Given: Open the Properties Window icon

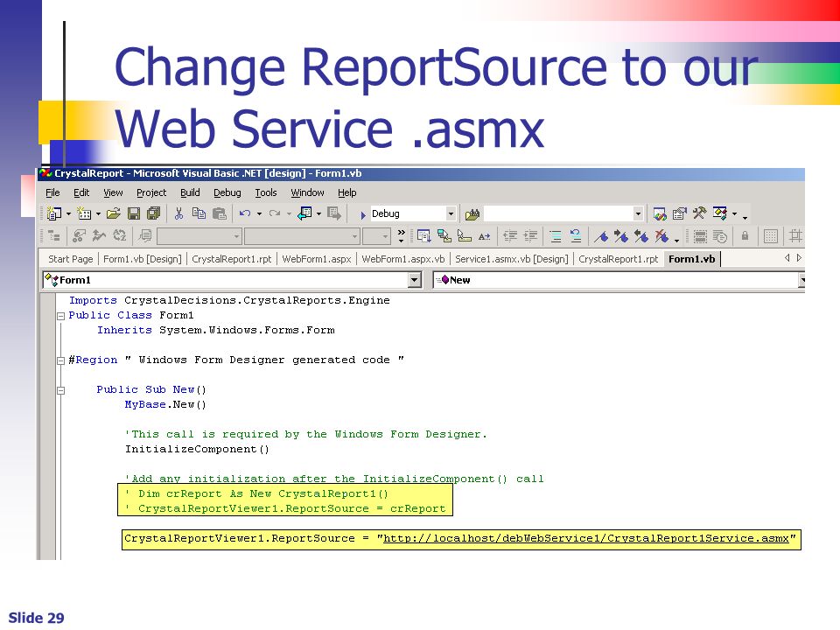Looking at the screenshot, I should click(679, 213).
